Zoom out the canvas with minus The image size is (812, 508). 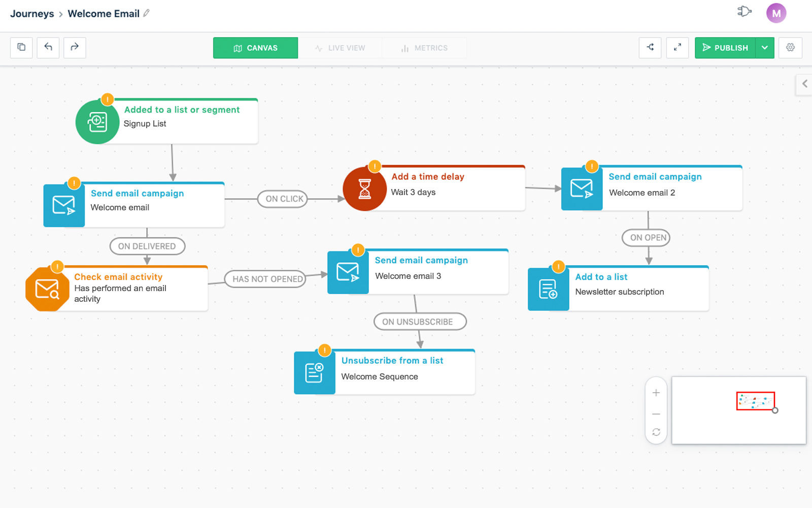tap(656, 414)
